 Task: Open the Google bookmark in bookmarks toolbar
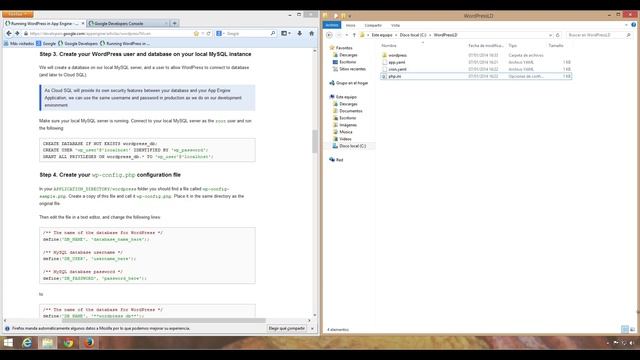[x=46, y=43]
